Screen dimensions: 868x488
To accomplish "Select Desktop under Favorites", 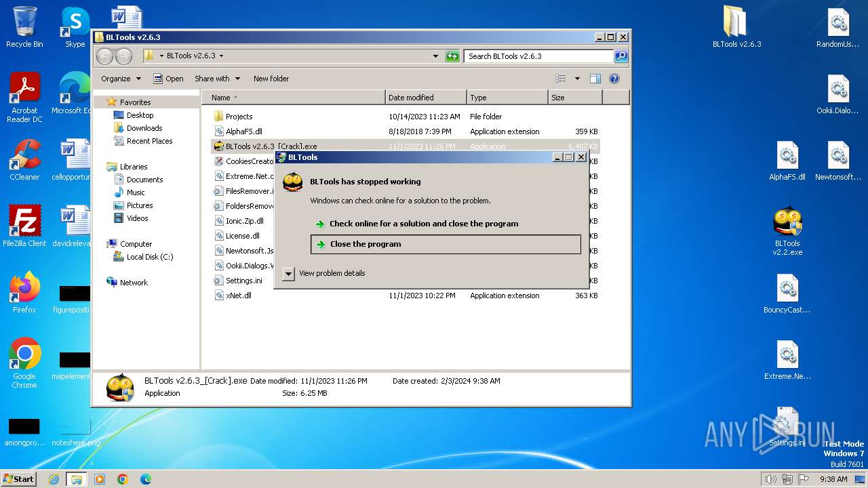I will (x=140, y=115).
